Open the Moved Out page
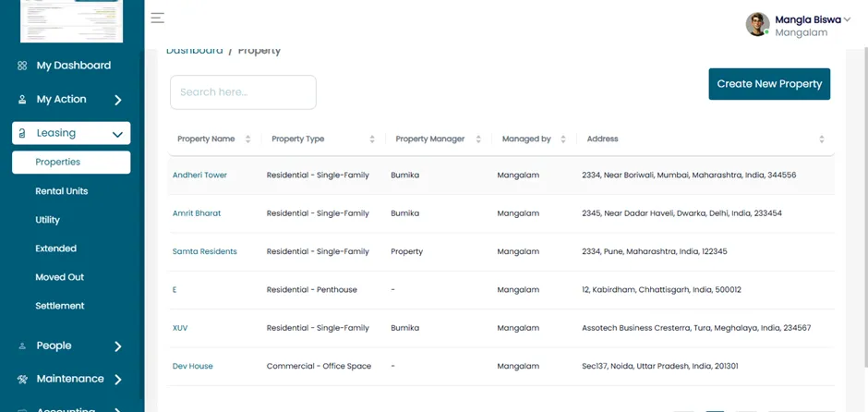868x412 pixels. (60, 277)
